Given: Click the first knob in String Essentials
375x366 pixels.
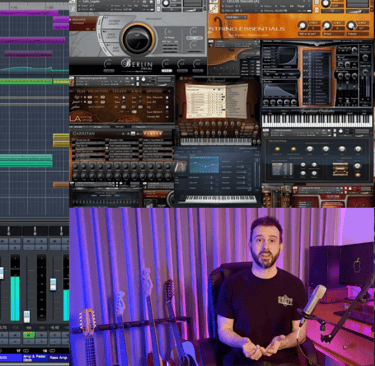Looking at the screenshot, I should coord(303,26).
